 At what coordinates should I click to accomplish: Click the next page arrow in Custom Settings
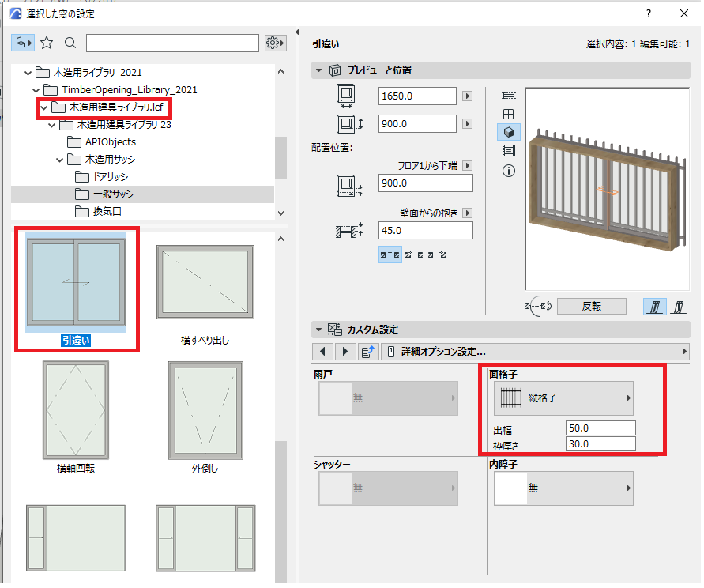click(x=344, y=351)
